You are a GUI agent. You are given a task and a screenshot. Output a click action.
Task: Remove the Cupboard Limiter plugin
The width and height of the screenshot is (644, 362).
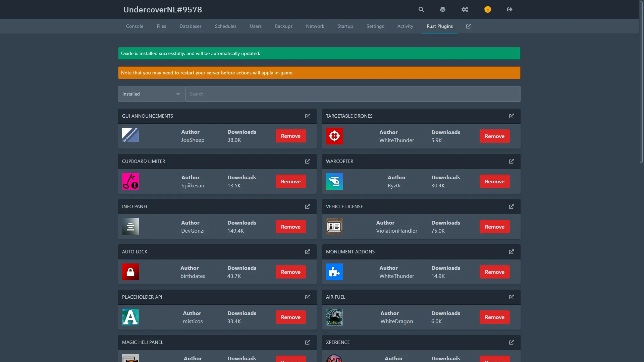pyautogui.click(x=291, y=181)
